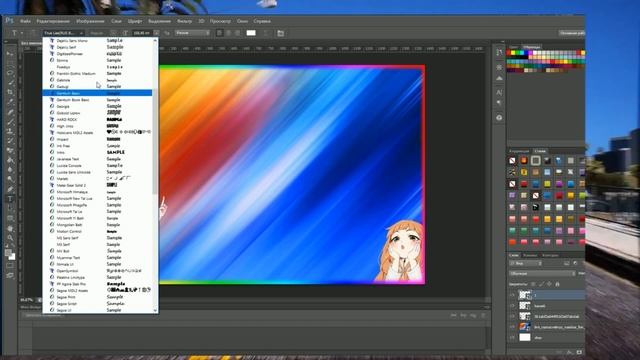Image resolution: width=640 pixels, height=360 pixels.
Task: Click the left text alignment icon
Action: click(x=220, y=33)
